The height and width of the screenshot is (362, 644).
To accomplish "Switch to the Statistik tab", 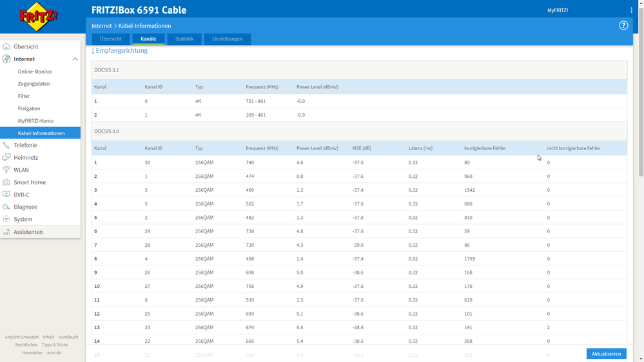I will (184, 39).
